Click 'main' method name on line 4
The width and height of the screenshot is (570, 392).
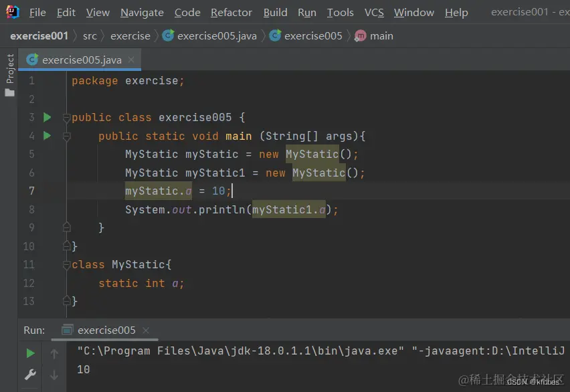[238, 136]
